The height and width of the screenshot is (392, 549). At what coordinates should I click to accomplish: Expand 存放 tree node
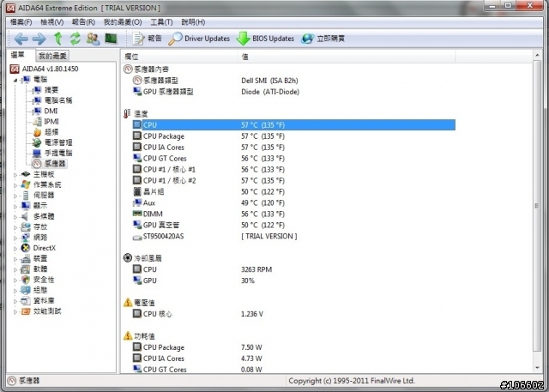click(15, 227)
